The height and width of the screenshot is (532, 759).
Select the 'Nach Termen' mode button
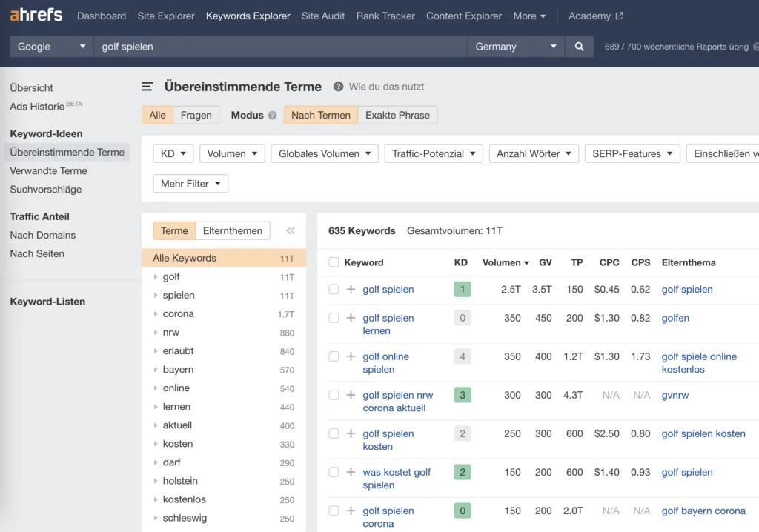tap(321, 115)
